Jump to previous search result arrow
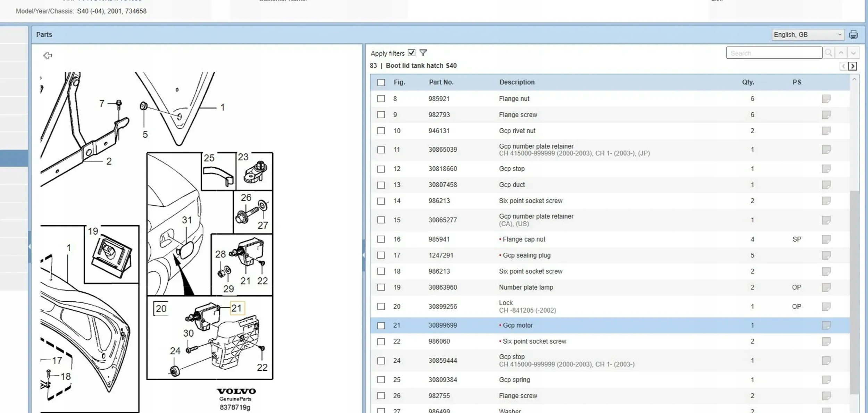This screenshot has height=413, width=868. (x=841, y=53)
